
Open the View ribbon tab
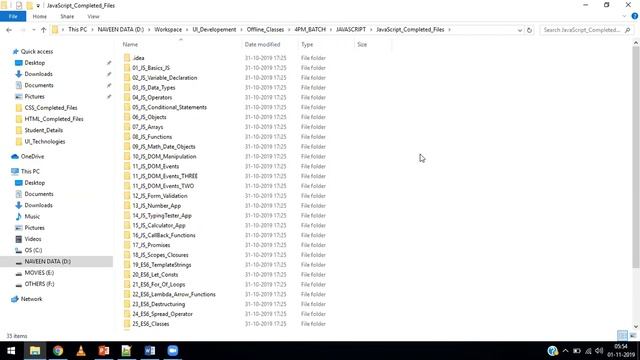pyautogui.click(x=93, y=16)
